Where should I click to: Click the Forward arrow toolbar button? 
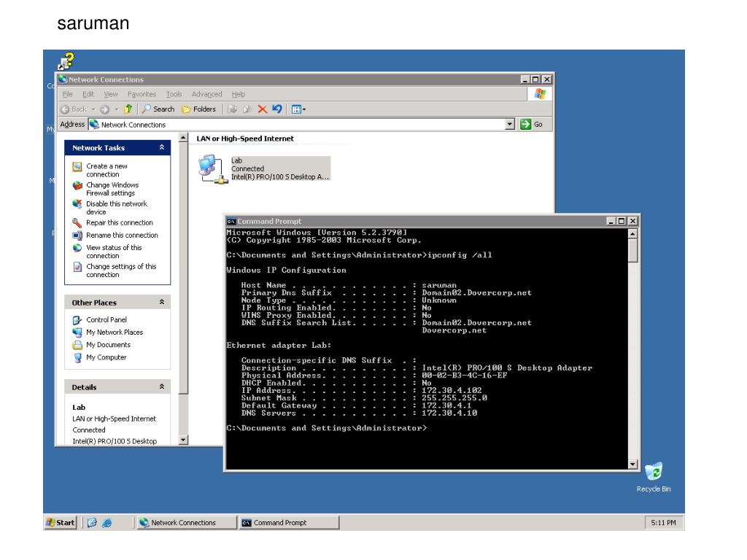pos(105,109)
